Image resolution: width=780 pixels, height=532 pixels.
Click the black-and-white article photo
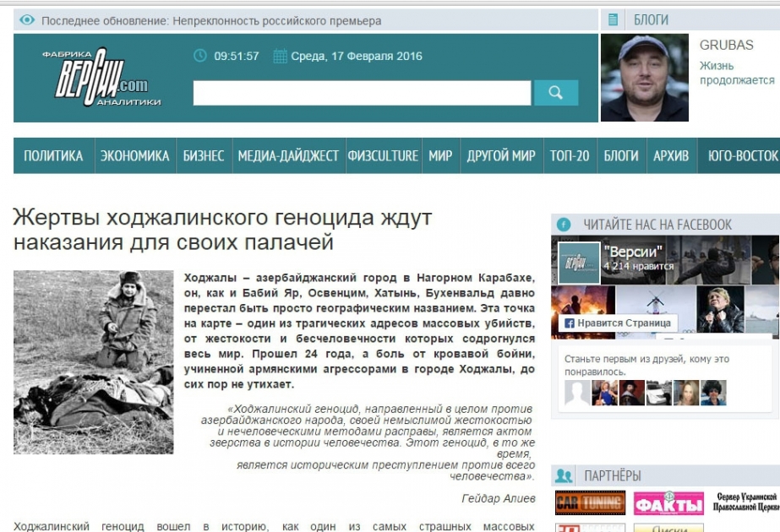(x=94, y=362)
